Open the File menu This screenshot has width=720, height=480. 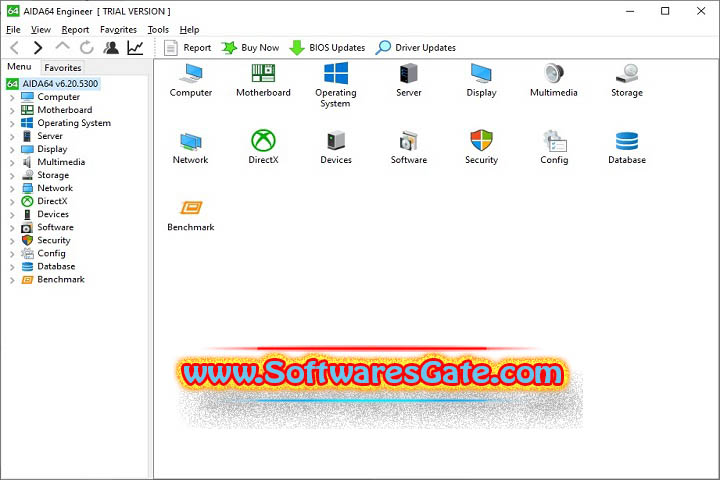pos(13,30)
